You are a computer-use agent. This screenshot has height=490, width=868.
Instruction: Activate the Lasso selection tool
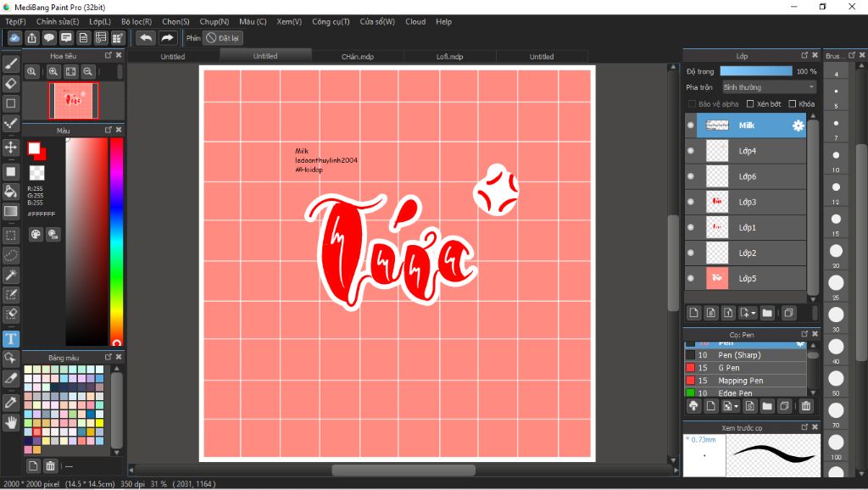point(10,255)
